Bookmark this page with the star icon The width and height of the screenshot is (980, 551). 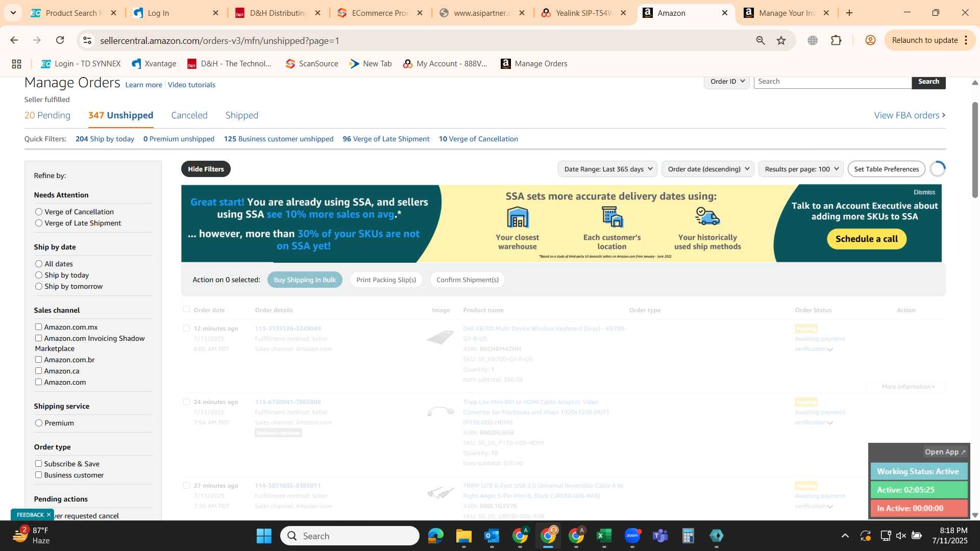tap(781, 40)
